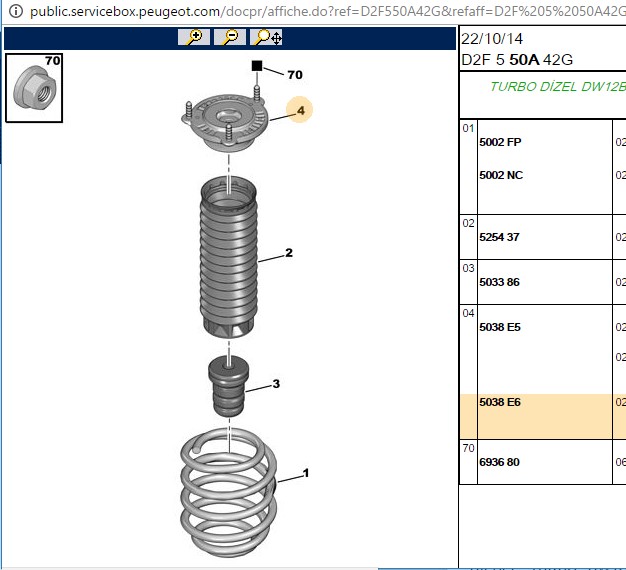Select part number 6936 80
The width and height of the screenshot is (626, 570).
499,462
